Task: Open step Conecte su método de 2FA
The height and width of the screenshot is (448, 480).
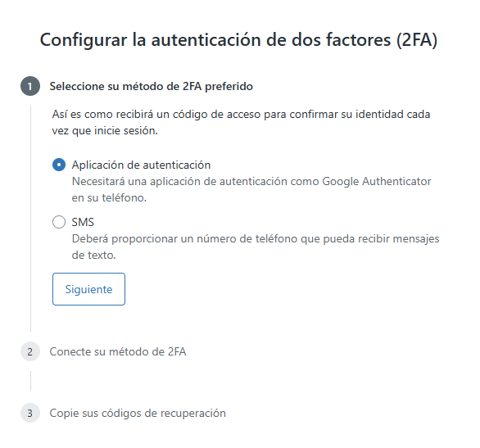Action: click(x=118, y=351)
